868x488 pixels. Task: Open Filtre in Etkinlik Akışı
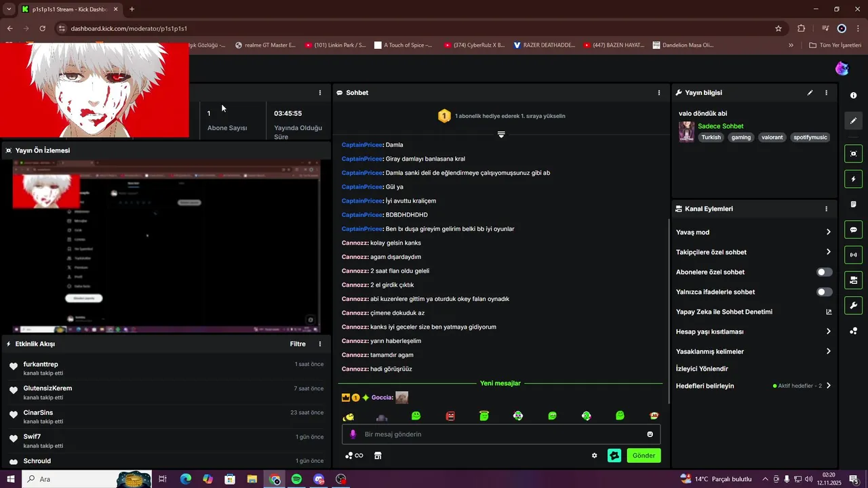point(298,344)
